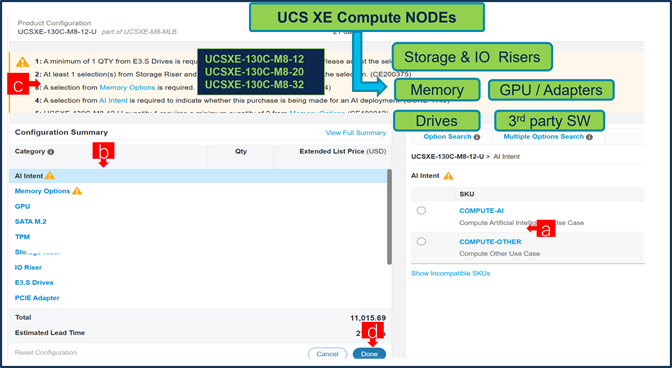The image size is (672, 368).
Task: Select the COMPUTE-AI radio button
Action: click(421, 210)
